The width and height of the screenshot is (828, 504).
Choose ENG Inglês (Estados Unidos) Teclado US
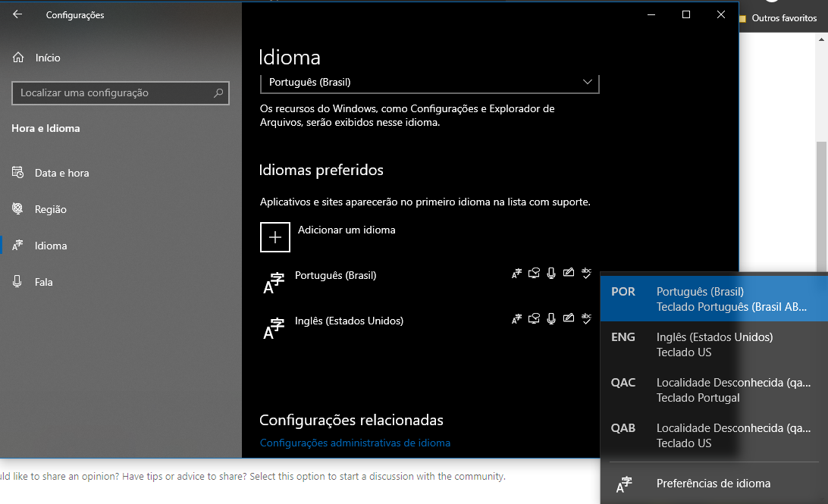click(x=714, y=344)
